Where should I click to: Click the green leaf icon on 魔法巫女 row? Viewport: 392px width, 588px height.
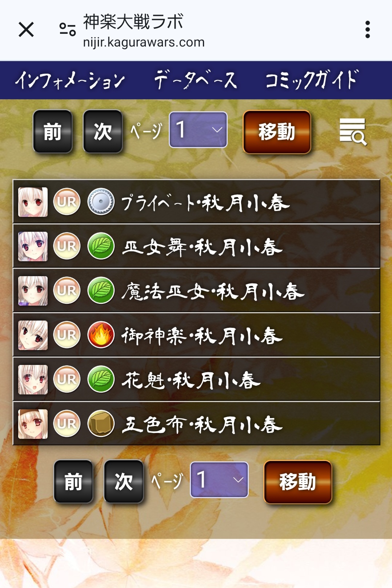tap(101, 290)
